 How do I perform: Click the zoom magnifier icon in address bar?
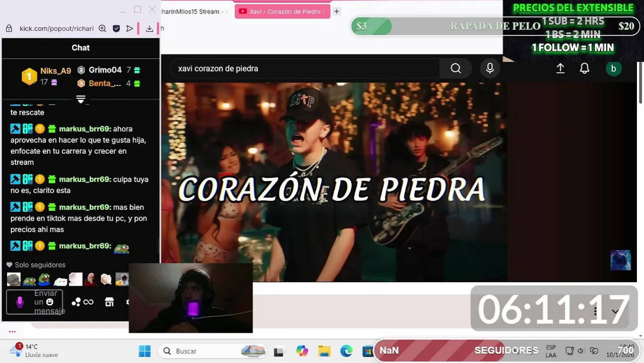point(102,29)
